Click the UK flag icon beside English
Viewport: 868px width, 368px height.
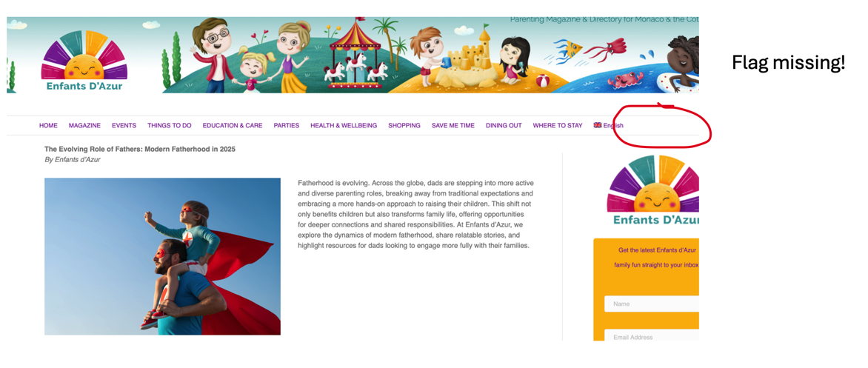[x=597, y=125]
